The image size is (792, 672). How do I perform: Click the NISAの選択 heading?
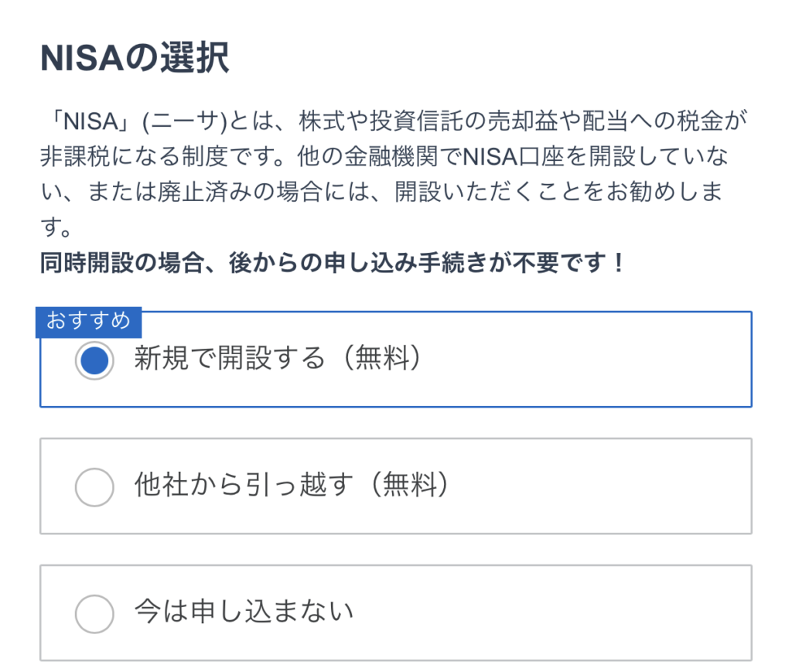pyautogui.click(x=135, y=60)
